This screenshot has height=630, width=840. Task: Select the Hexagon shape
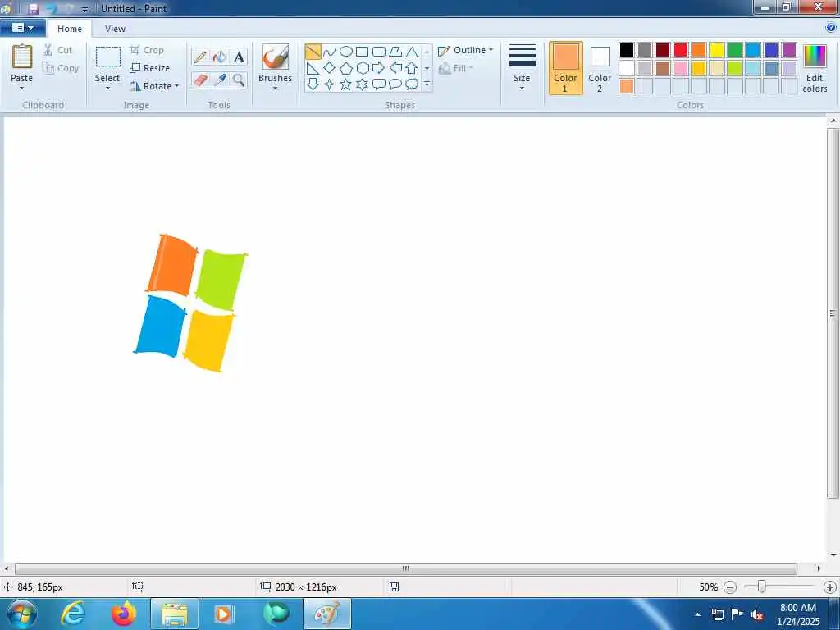point(362,68)
